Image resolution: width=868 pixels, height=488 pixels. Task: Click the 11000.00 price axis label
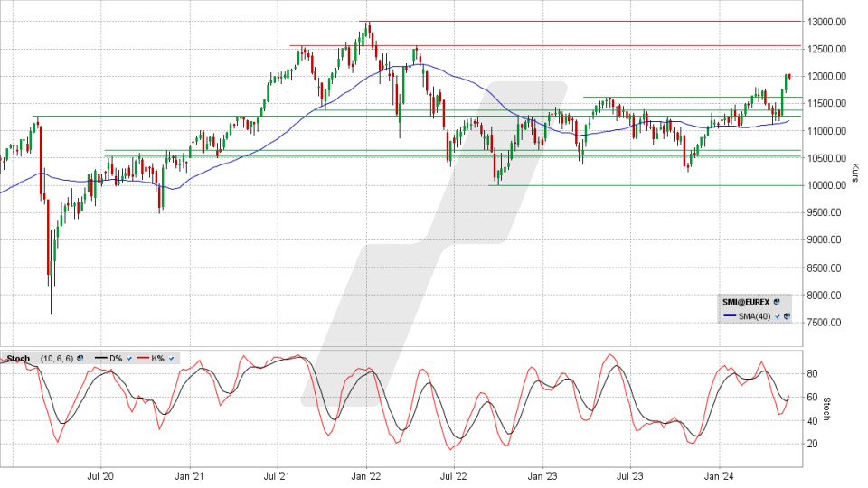click(827, 131)
